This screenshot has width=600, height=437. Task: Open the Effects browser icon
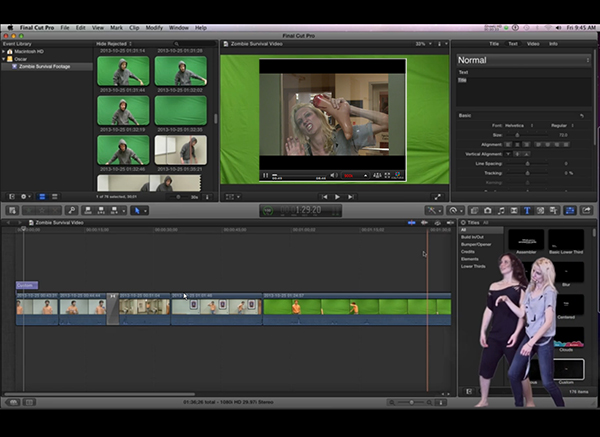[x=474, y=210]
